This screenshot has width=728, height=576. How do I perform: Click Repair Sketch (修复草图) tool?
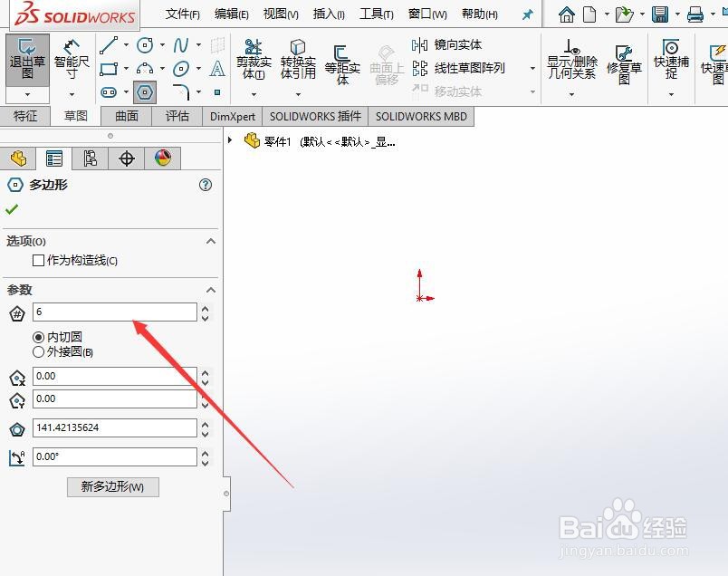[624, 65]
